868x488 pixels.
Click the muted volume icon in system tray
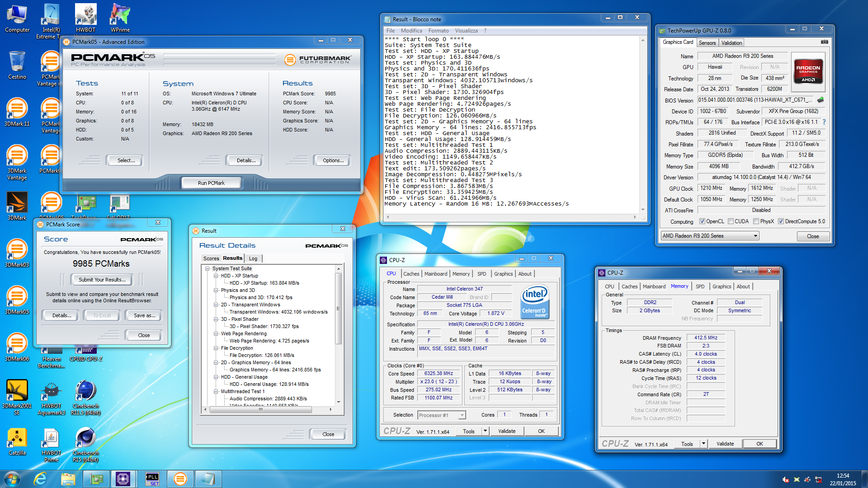786,479
